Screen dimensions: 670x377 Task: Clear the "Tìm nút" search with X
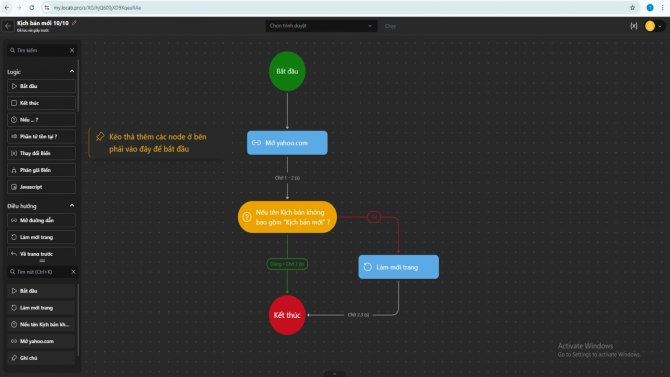pyautogui.click(x=73, y=272)
